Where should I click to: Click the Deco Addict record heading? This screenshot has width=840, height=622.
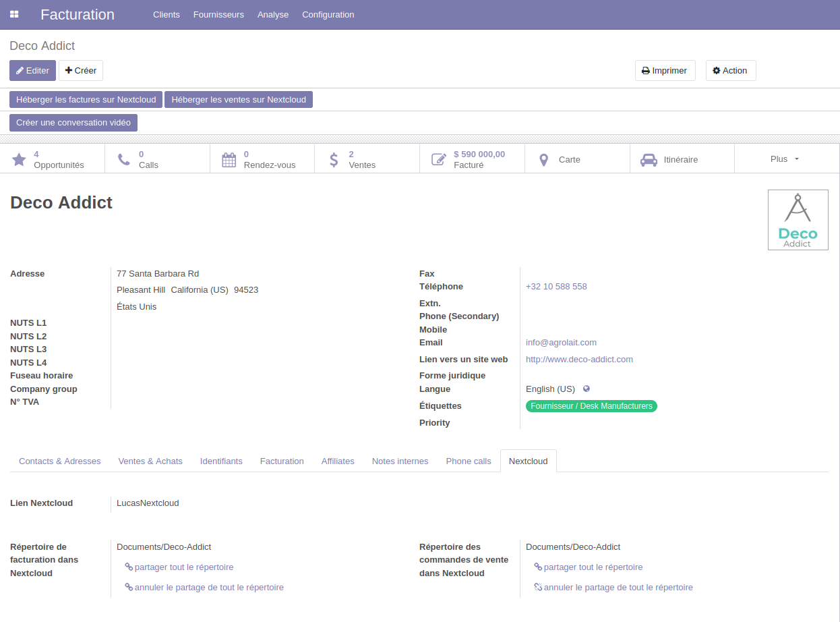coord(61,202)
